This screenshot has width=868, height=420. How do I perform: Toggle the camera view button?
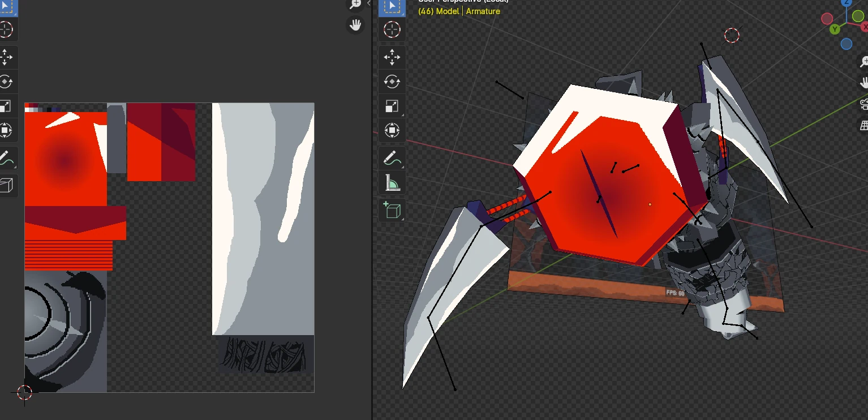pyautogui.click(x=863, y=104)
